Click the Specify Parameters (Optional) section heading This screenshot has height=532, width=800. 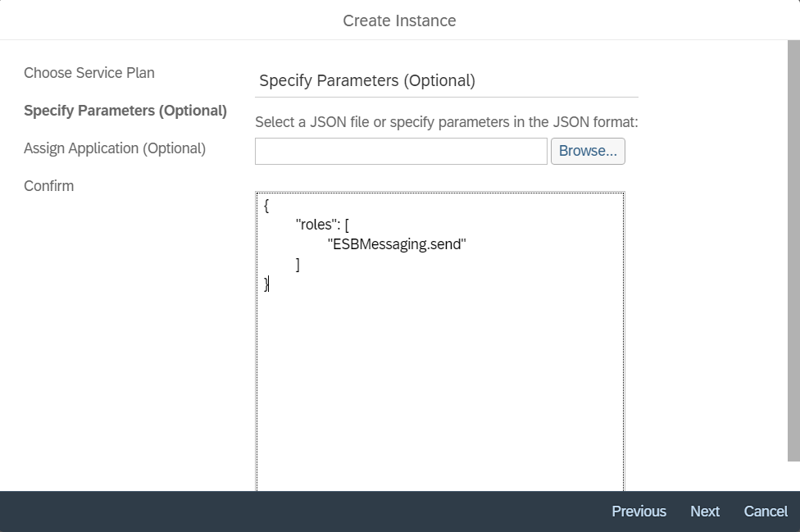pyautogui.click(x=366, y=80)
